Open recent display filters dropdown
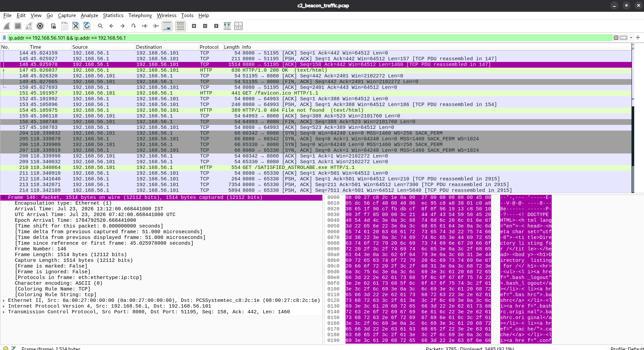Viewport: 644px width, 350px height. pos(631,38)
